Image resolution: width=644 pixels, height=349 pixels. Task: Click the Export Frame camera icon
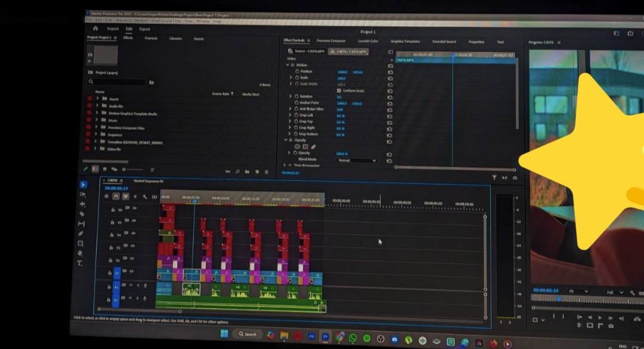click(611, 326)
